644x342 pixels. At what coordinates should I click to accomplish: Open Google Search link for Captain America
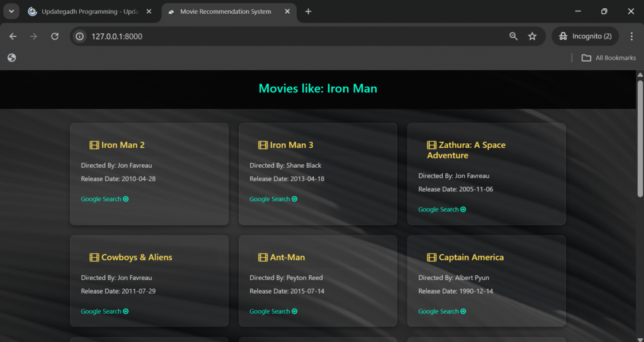(x=442, y=311)
